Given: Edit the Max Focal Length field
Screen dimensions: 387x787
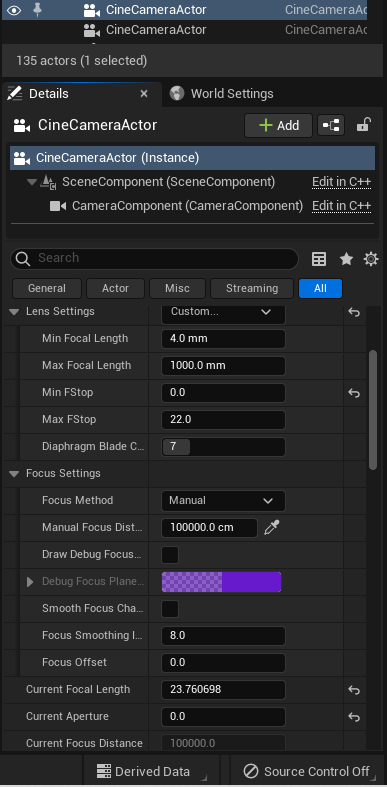Looking at the screenshot, I should tap(223, 366).
